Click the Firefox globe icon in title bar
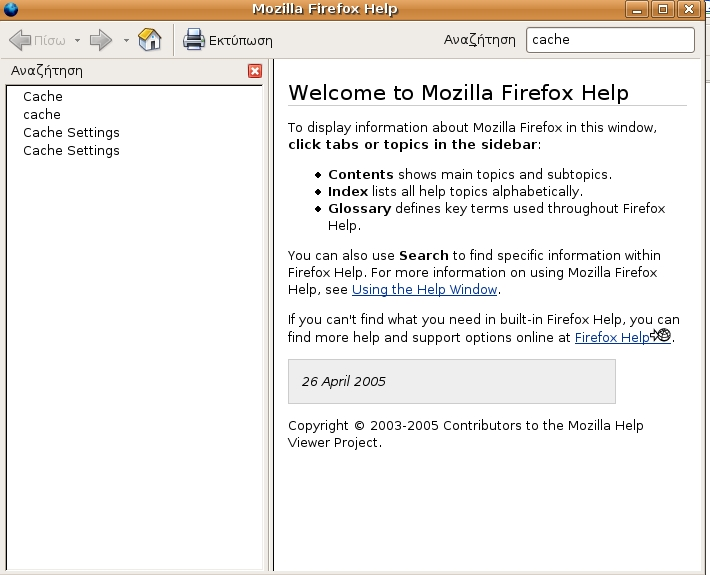 click(x=10, y=9)
